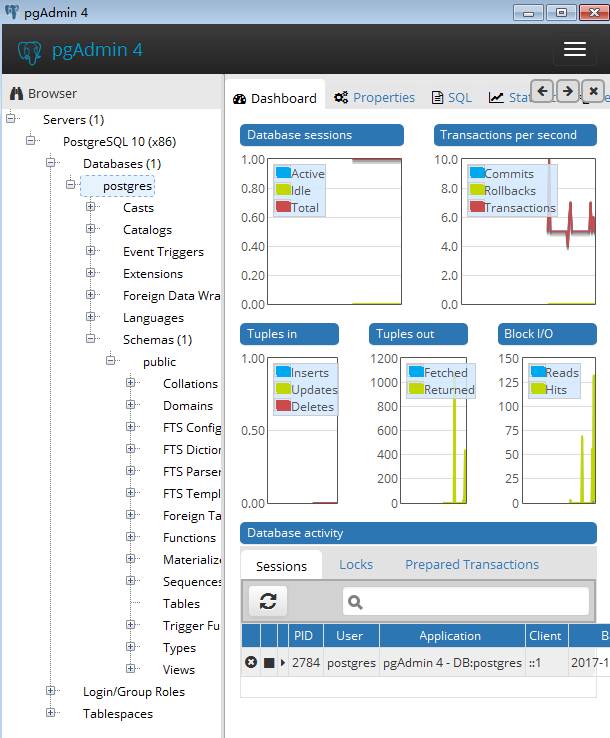This screenshot has width=610, height=738.
Task: Click the Browser binoculars icon
Action: tap(16, 93)
